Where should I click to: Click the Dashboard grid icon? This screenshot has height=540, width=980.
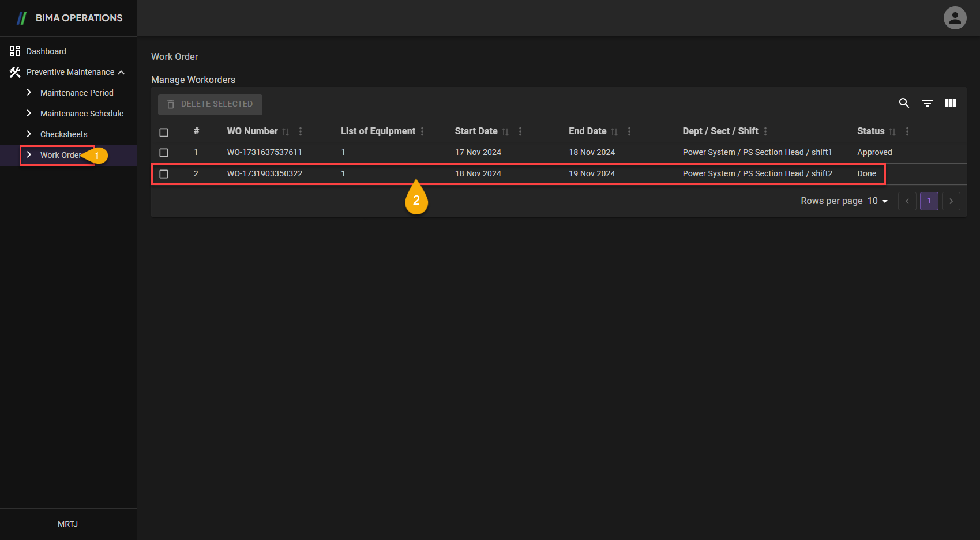click(15, 51)
